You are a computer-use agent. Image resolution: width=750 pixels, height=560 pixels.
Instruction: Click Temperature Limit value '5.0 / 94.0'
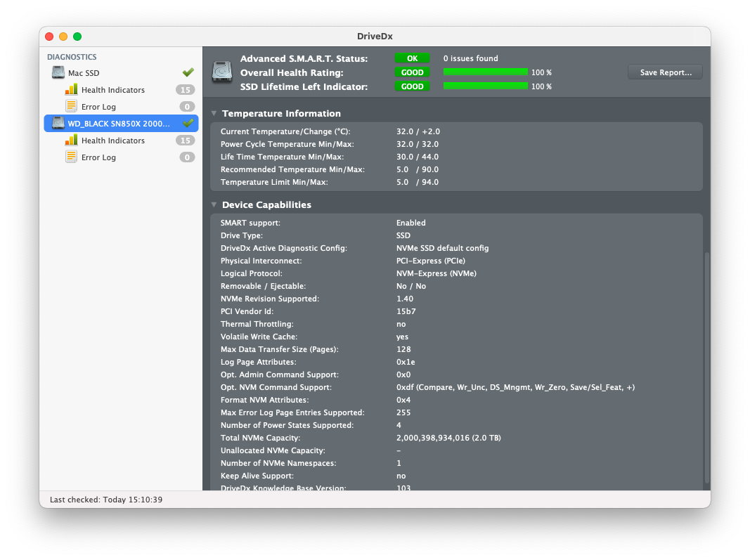point(417,182)
